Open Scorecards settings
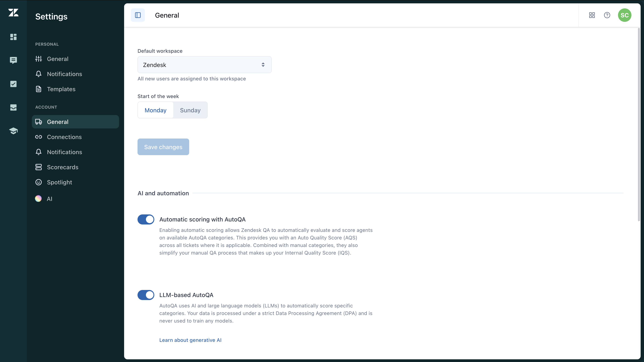Image resolution: width=644 pixels, height=362 pixels. (x=75, y=167)
